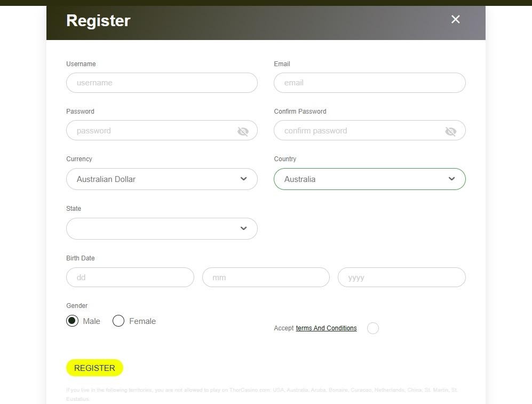Viewport: 532px width, 404px height.
Task: Open the Australia country selector
Action: point(369,179)
